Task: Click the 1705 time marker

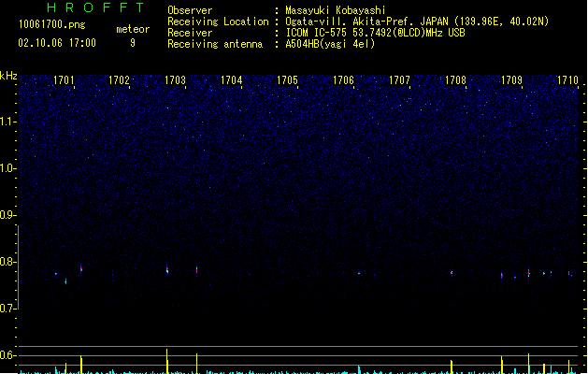Action: (x=287, y=80)
